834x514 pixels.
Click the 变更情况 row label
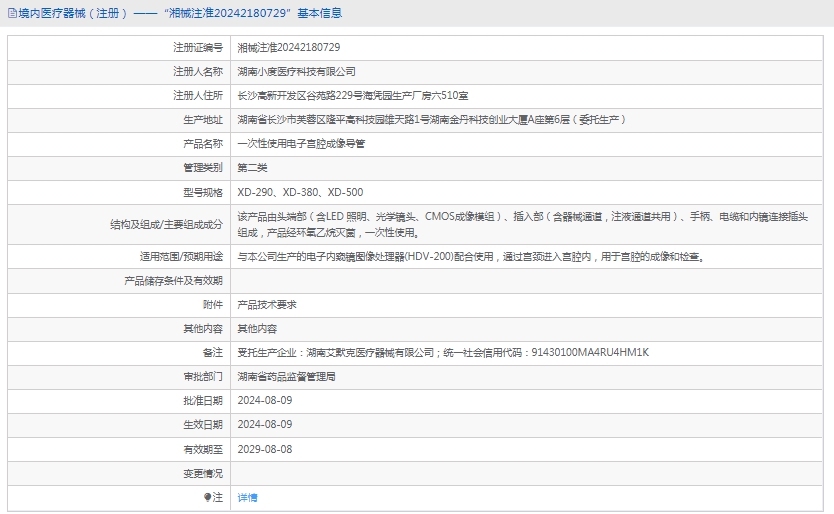[x=203, y=473]
